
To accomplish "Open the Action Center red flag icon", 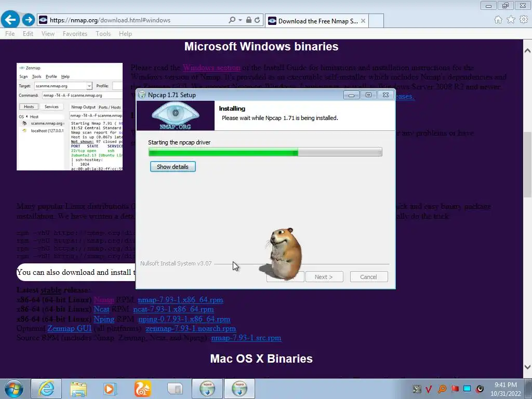I will [455, 389].
